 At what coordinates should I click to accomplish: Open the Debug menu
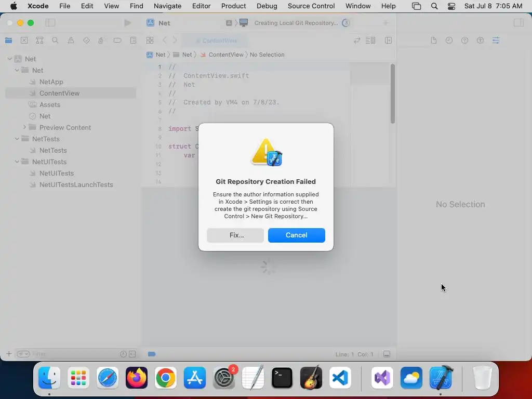pyautogui.click(x=267, y=6)
